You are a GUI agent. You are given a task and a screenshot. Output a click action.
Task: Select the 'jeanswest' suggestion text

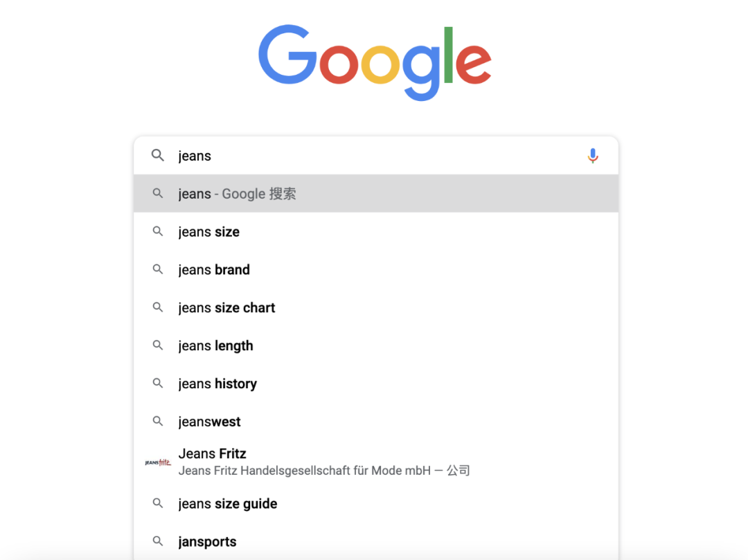coord(209,421)
